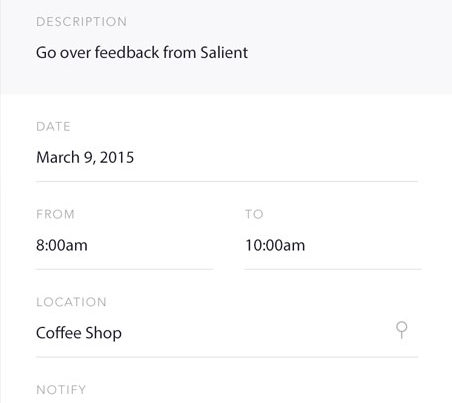Select the TO label
The height and width of the screenshot is (403, 452).
[254, 214]
